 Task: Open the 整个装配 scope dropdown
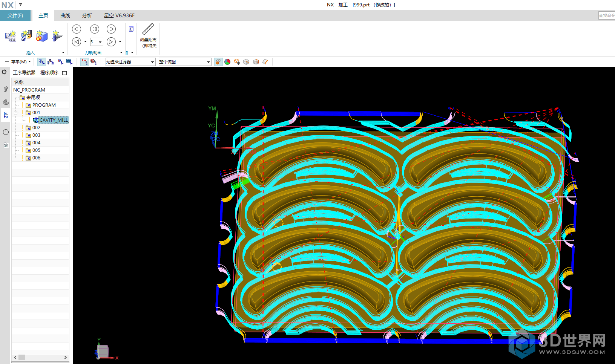pyautogui.click(x=184, y=62)
